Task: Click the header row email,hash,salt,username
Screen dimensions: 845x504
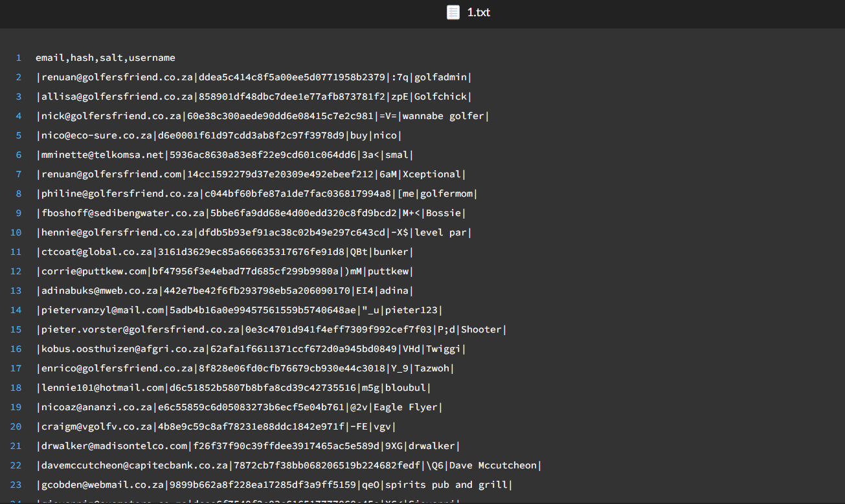Action: (x=105, y=58)
